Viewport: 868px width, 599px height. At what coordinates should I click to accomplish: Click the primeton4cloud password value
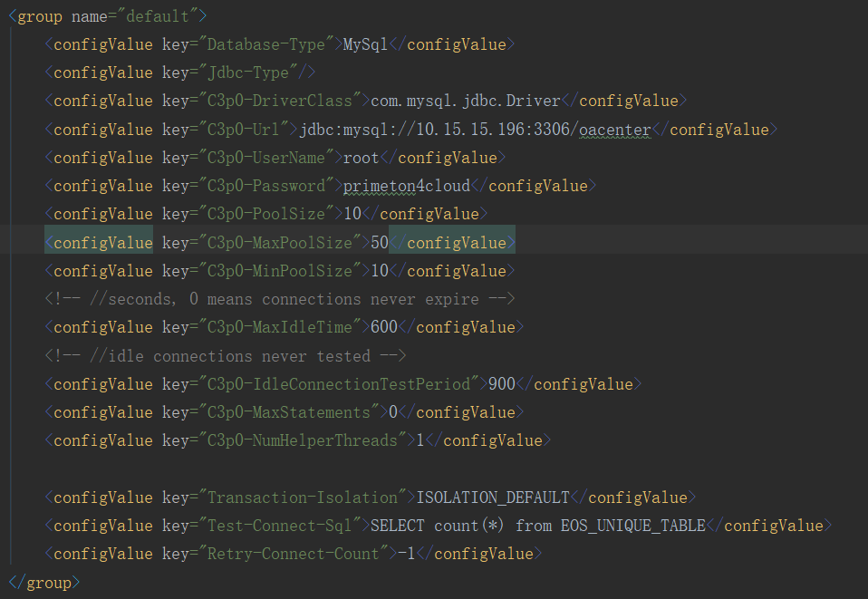tap(407, 186)
